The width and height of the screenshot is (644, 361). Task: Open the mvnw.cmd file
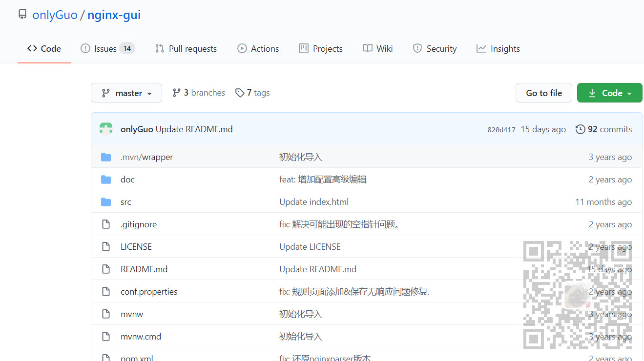click(141, 337)
